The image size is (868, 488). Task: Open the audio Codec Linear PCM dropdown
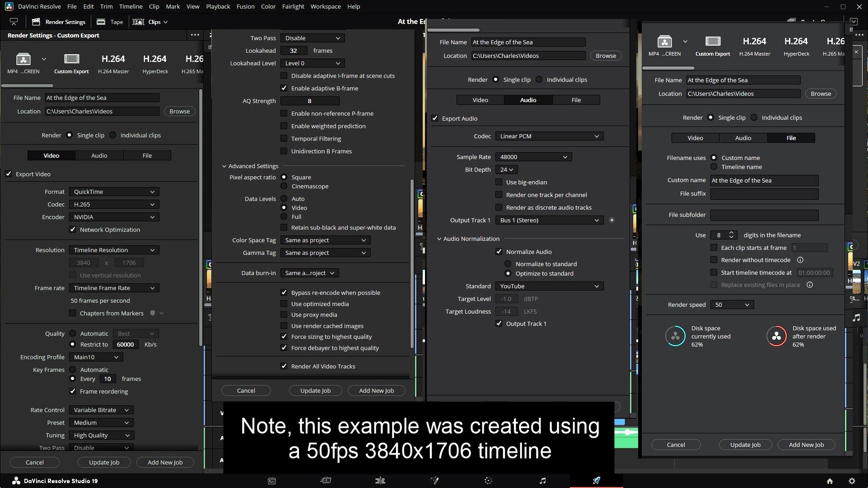[x=549, y=136]
